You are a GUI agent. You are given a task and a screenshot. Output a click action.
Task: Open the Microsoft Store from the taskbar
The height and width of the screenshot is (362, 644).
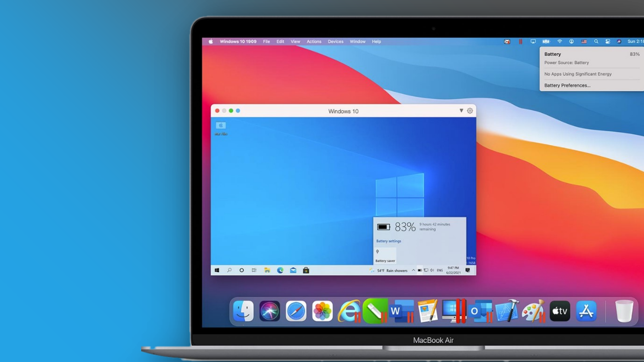coord(305,270)
